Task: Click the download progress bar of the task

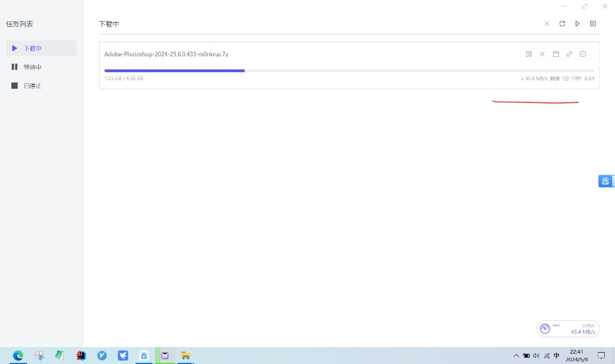Action: click(348, 71)
